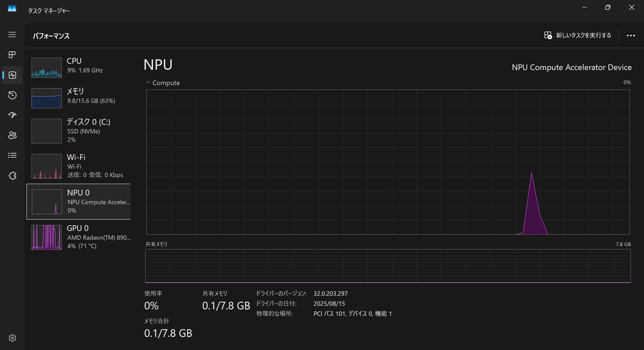This screenshot has width=644, height=350.
Task: Open the Users page icon
Action: point(12,135)
